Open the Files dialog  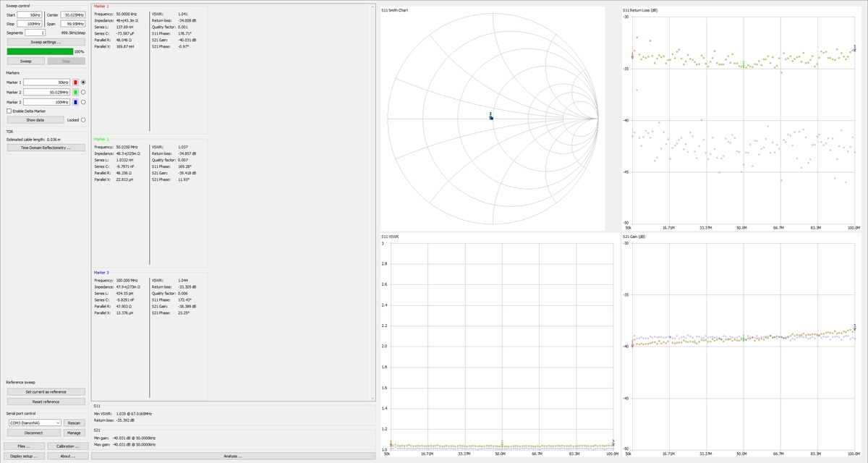click(x=24, y=446)
